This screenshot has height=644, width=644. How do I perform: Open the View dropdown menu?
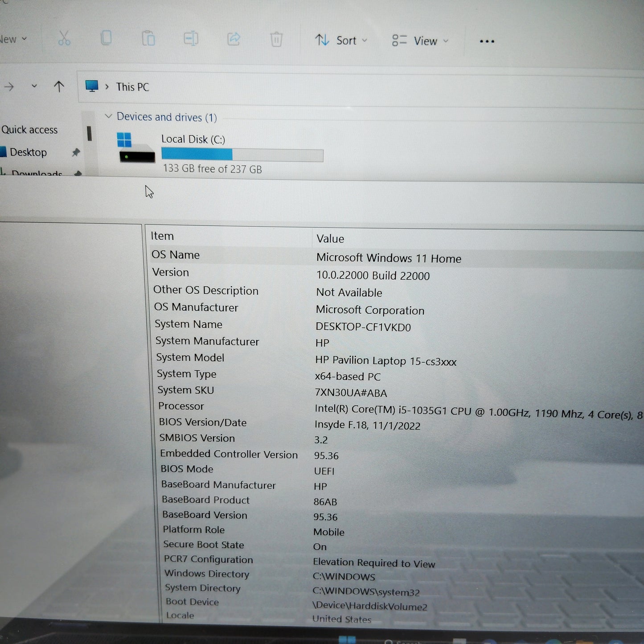pos(420,41)
